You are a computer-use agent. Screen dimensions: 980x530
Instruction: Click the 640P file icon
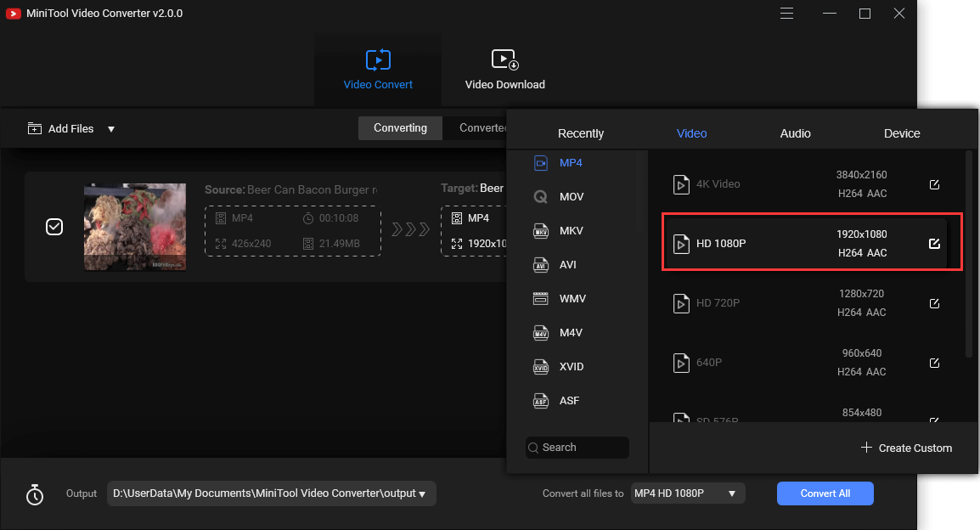[680, 363]
